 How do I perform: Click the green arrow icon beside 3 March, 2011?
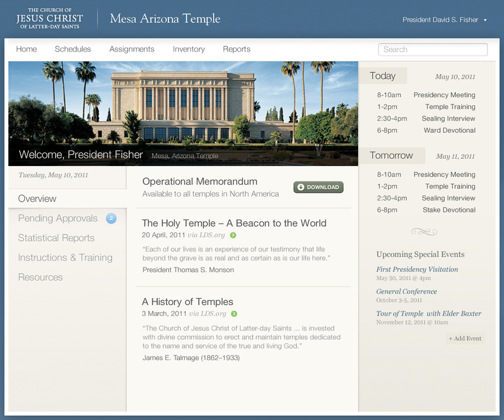point(234,314)
